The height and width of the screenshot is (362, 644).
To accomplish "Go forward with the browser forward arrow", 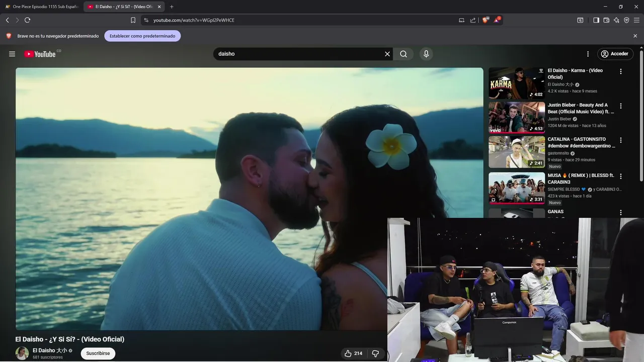I will point(17,20).
